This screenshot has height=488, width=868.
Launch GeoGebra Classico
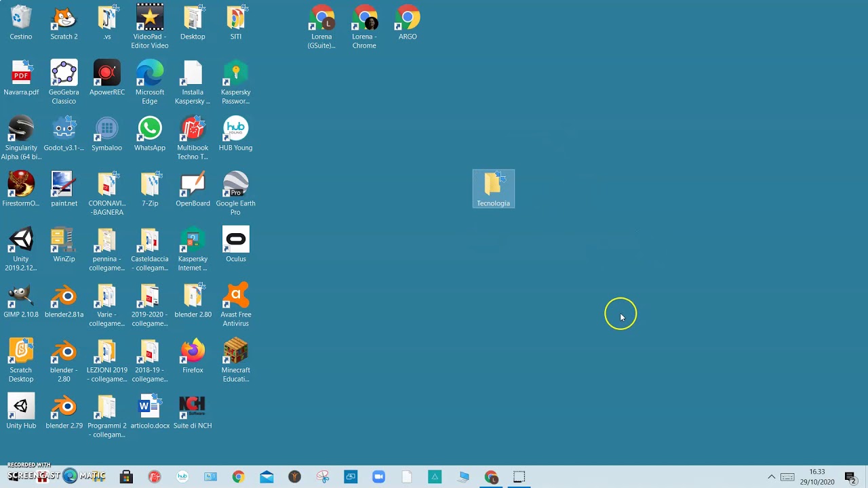[64, 83]
